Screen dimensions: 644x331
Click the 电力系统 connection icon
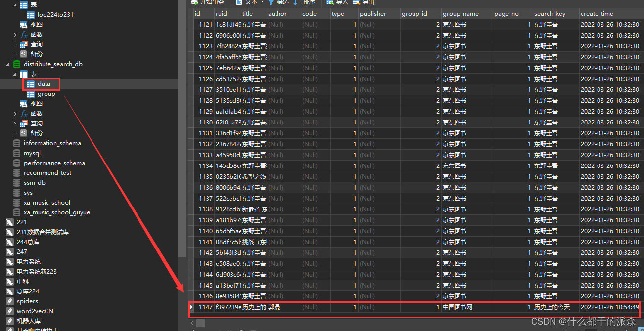(9, 262)
